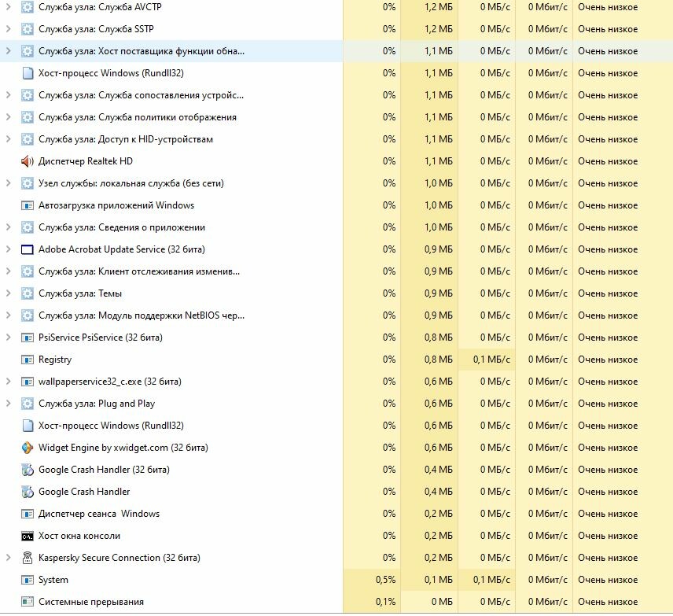Expand Сведения о приложении group

pyautogui.click(x=8, y=227)
